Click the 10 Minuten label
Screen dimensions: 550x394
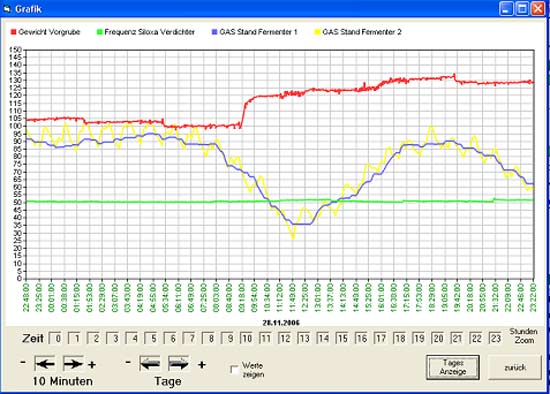pyautogui.click(x=62, y=381)
